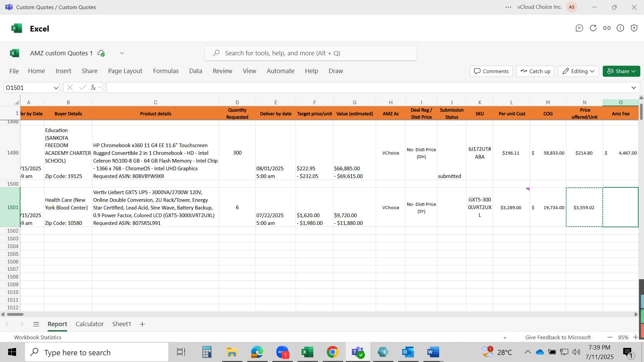The height and width of the screenshot is (362, 644).
Task: Click Give Feedback to Microsoft link
Action: point(558,337)
